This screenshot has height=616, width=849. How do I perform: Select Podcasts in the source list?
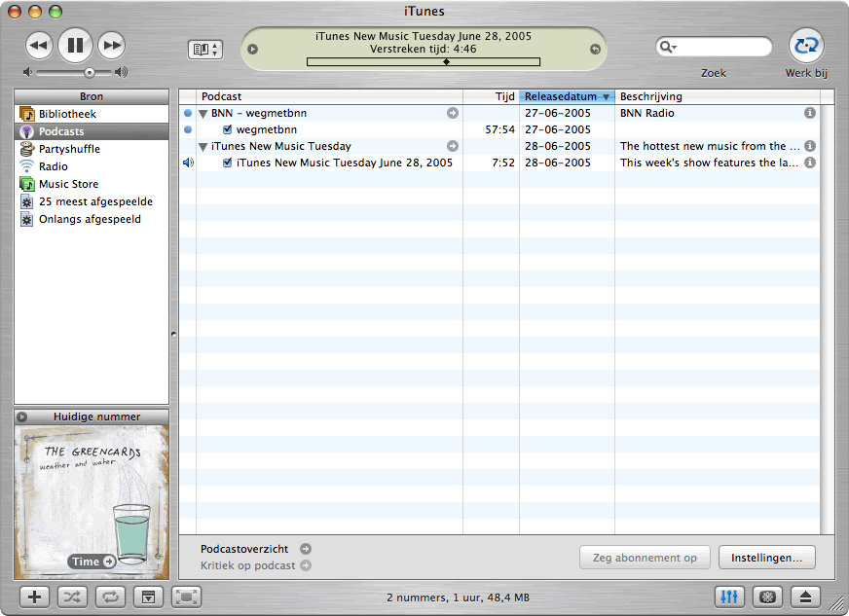pyautogui.click(x=92, y=131)
